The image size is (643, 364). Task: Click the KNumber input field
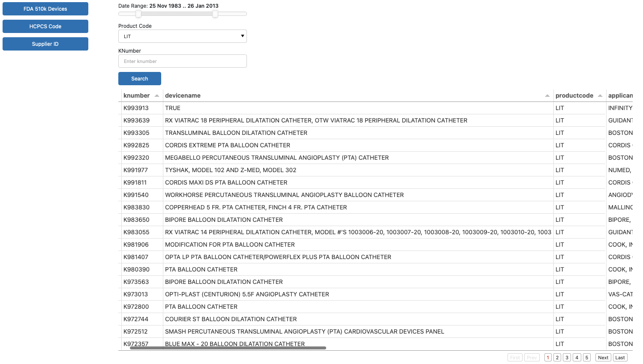click(183, 61)
